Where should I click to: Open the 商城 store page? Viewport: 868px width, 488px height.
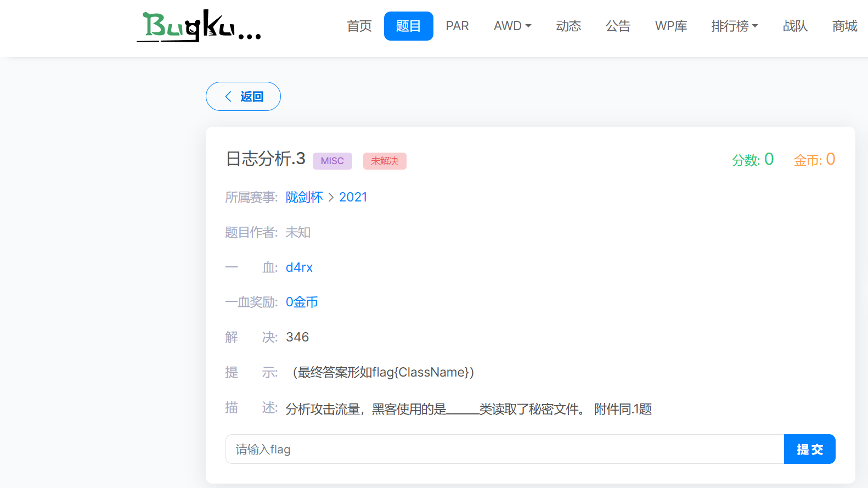pyautogui.click(x=845, y=26)
